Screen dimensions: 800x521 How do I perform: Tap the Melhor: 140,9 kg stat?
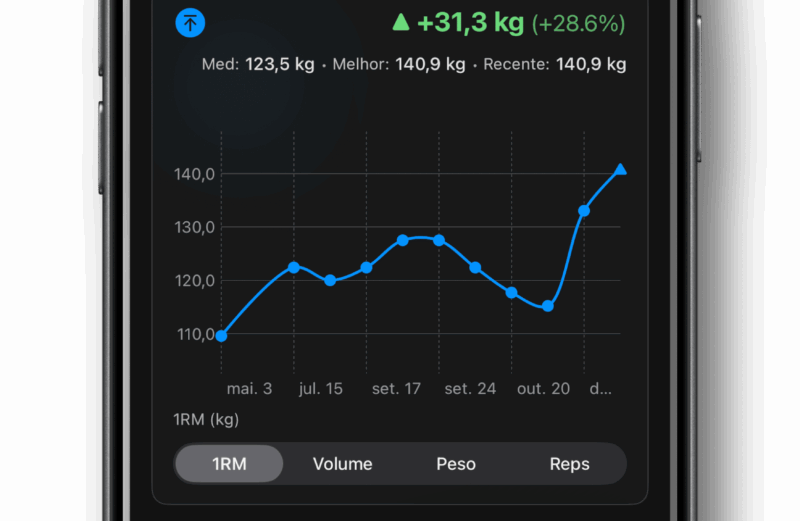[x=398, y=64]
